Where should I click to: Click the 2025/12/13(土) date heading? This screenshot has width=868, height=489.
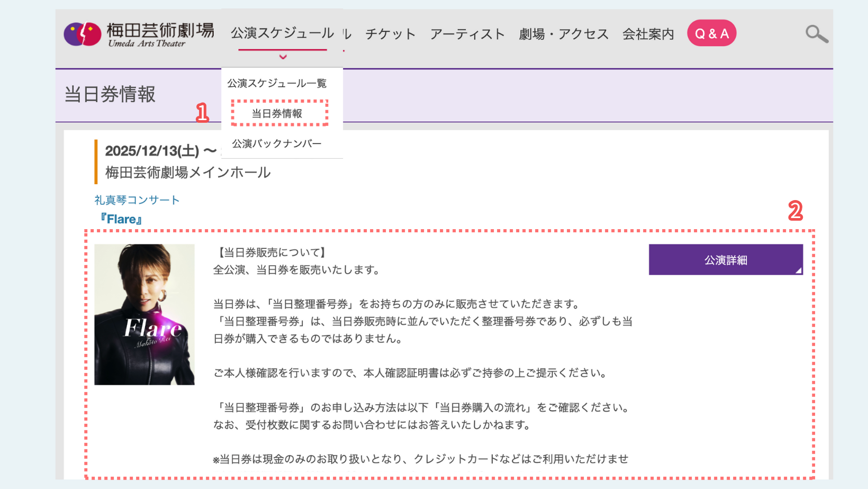[152, 151]
